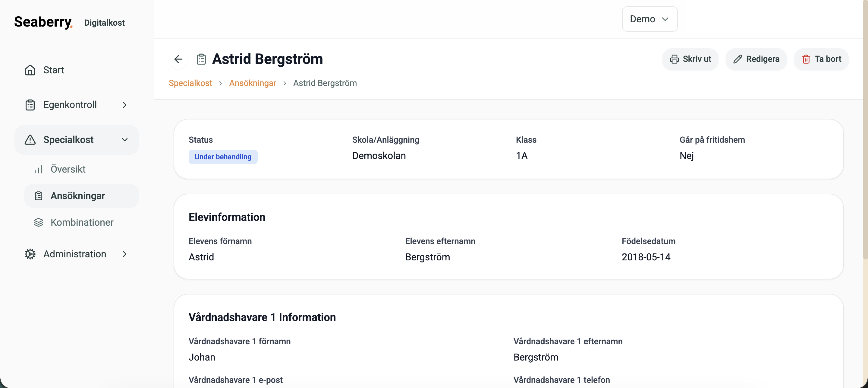
Task: Click the Födelsedatum field label
Action: [649, 241]
